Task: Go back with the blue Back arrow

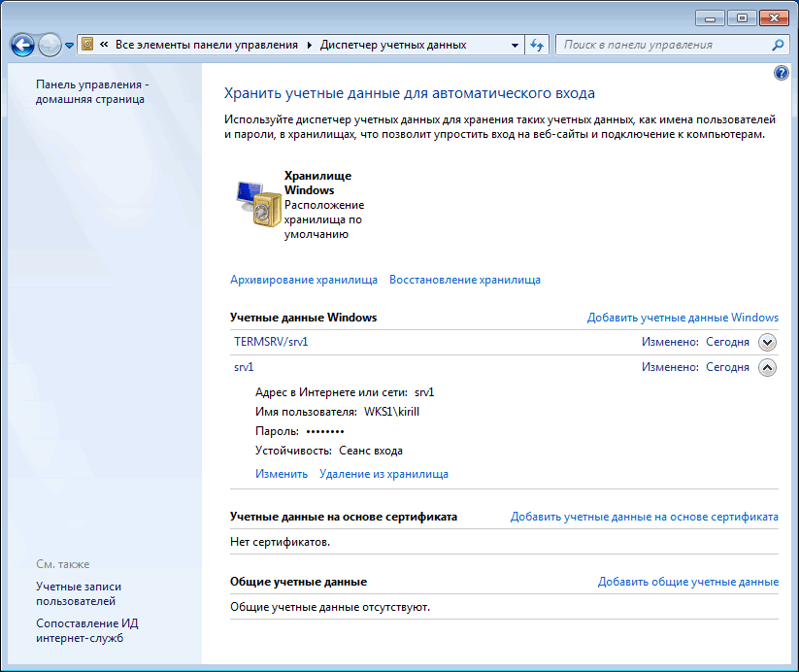Action: click(x=22, y=46)
